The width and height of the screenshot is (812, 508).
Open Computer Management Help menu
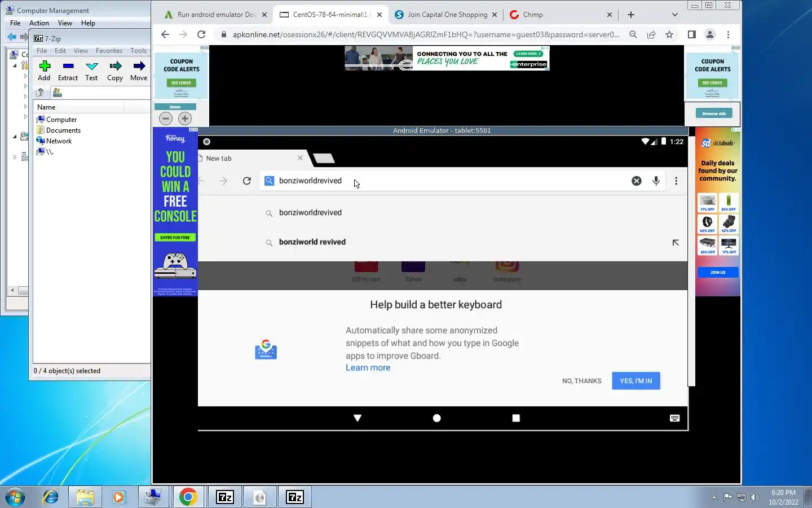(x=88, y=23)
